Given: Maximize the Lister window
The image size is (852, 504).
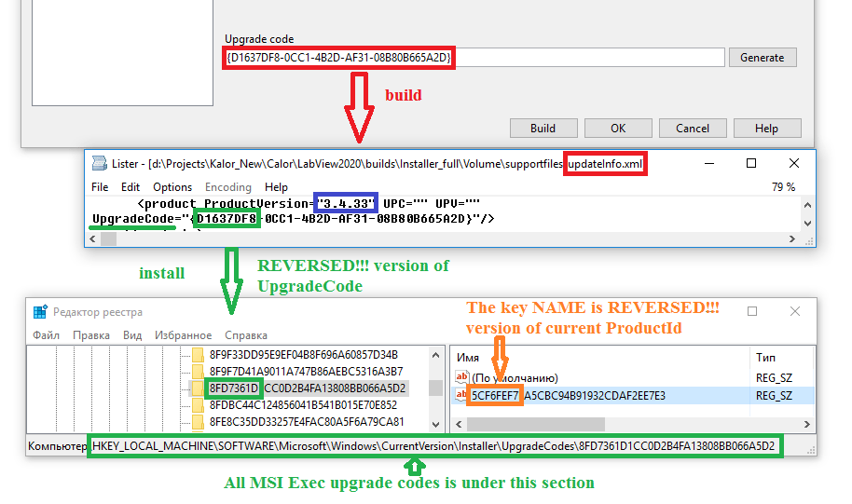Looking at the screenshot, I should (x=751, y=163).
